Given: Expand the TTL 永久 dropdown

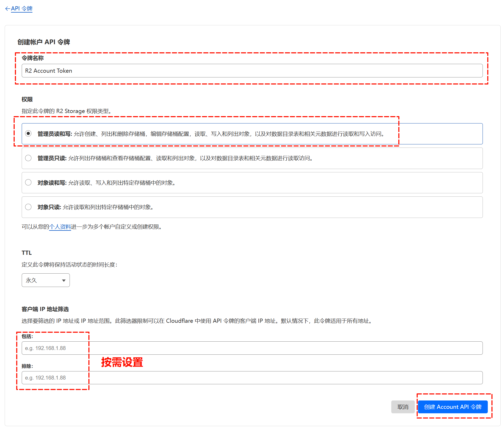Looking at the screenshot, I should pyautogui.click(x=46, y=280).
